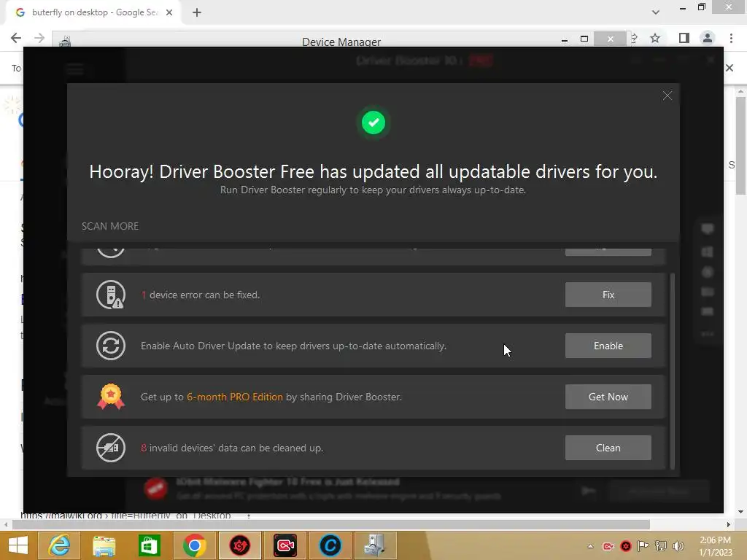Image resolution: width=747 pixels, height=560 pixels.
Task: Click the browser page vertical scrollbar
Action: (740, 146)
